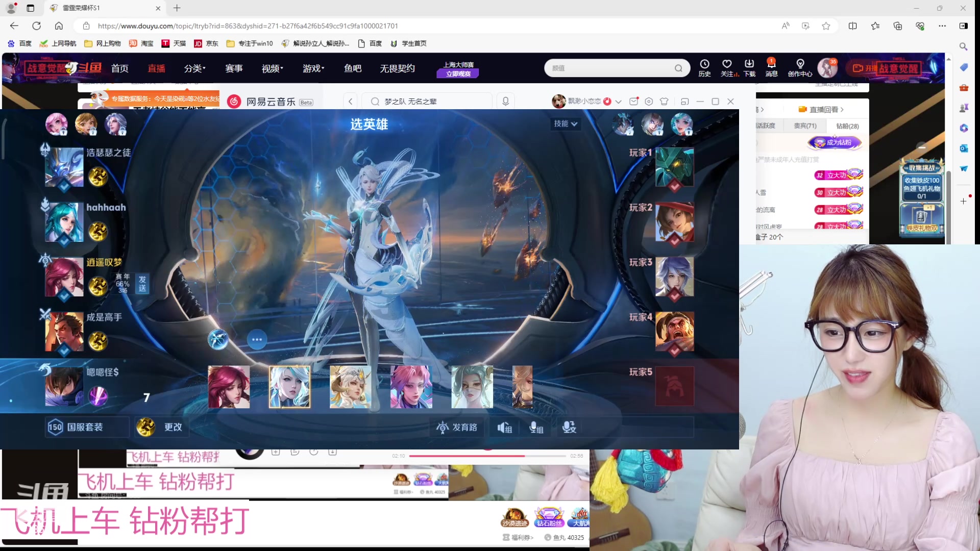980x551 pixels.
Task: Click the NetEase Music search field
Action: 427,102
